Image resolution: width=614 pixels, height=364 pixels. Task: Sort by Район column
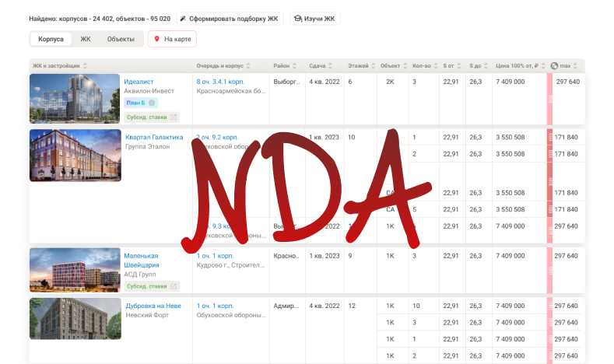coord(294,66)
